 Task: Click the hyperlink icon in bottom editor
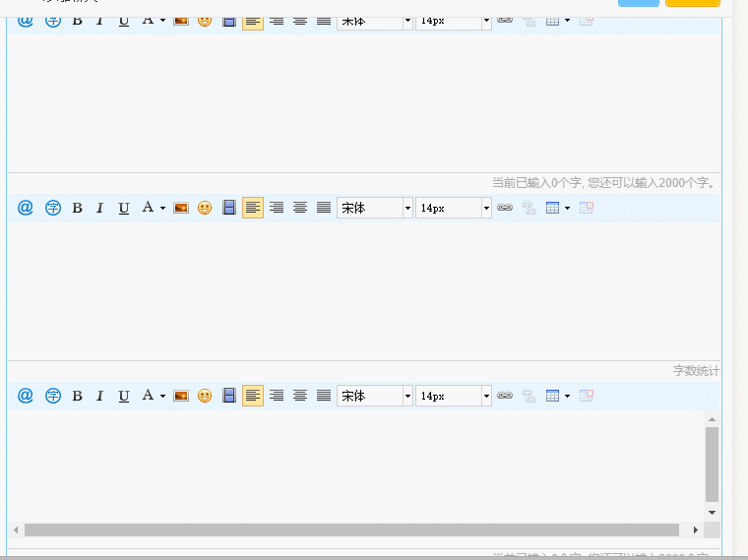click(505, 396)
